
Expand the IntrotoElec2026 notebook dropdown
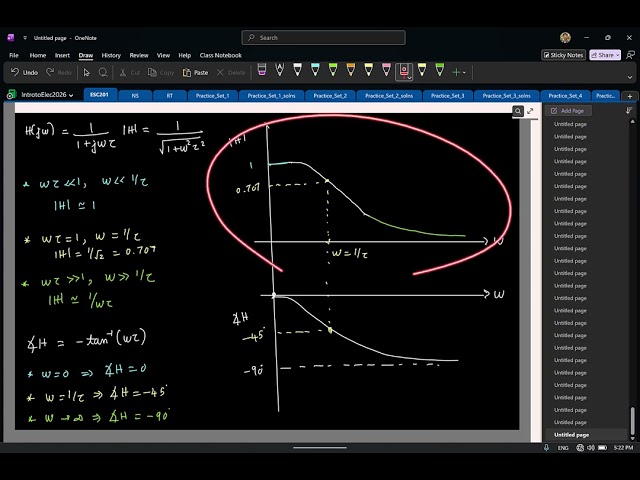click(71, 95)
